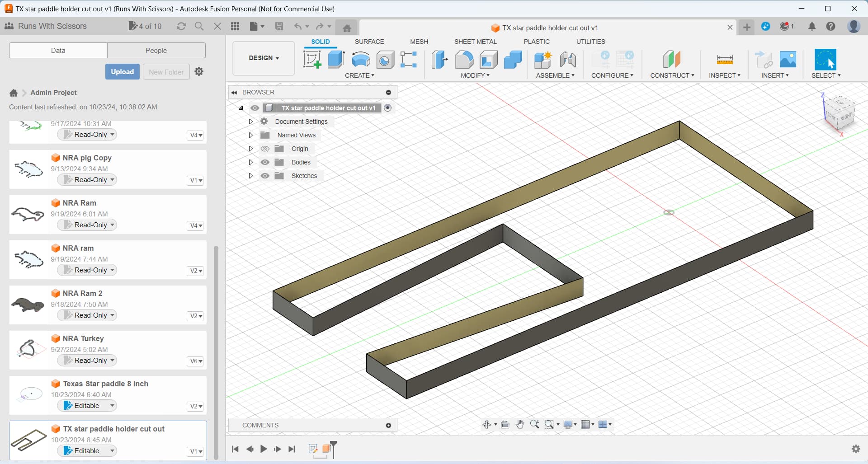Viewport: 868px width, 464px height.
Task: Select the Revolve tool icon
Action: pos(361,59)
